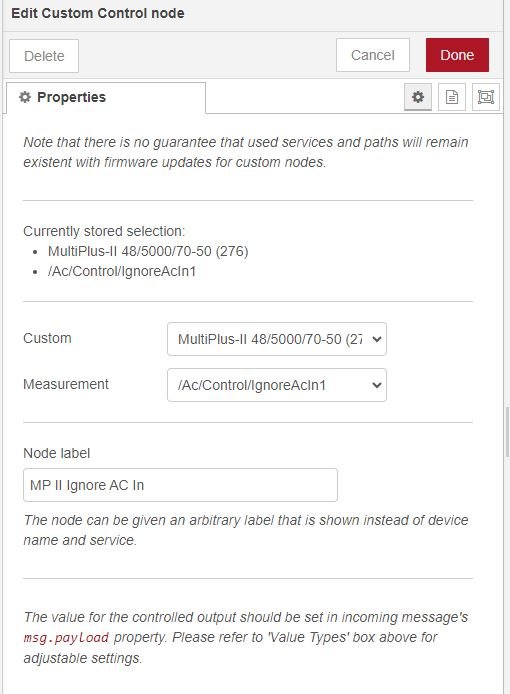Click the red msg.payload code text
The width and height of the screenshot is (510, 694).
tap(66, 637)
